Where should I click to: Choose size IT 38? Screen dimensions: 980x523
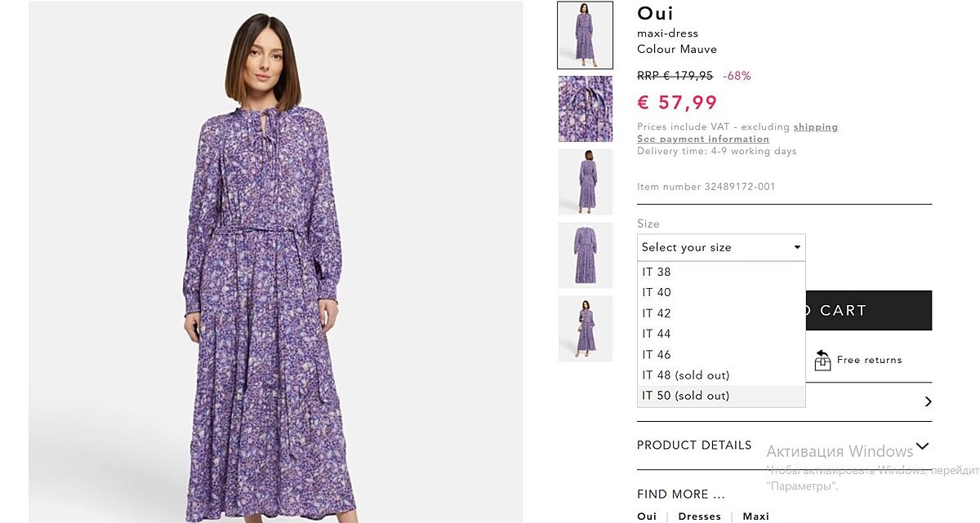[x=657, y=273]
